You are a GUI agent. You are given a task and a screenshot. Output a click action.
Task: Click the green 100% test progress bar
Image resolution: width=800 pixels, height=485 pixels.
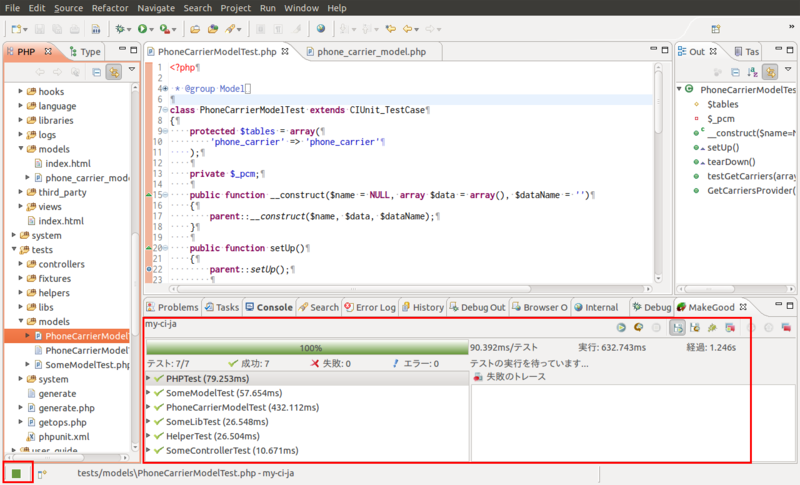click(x=307, y=348)
